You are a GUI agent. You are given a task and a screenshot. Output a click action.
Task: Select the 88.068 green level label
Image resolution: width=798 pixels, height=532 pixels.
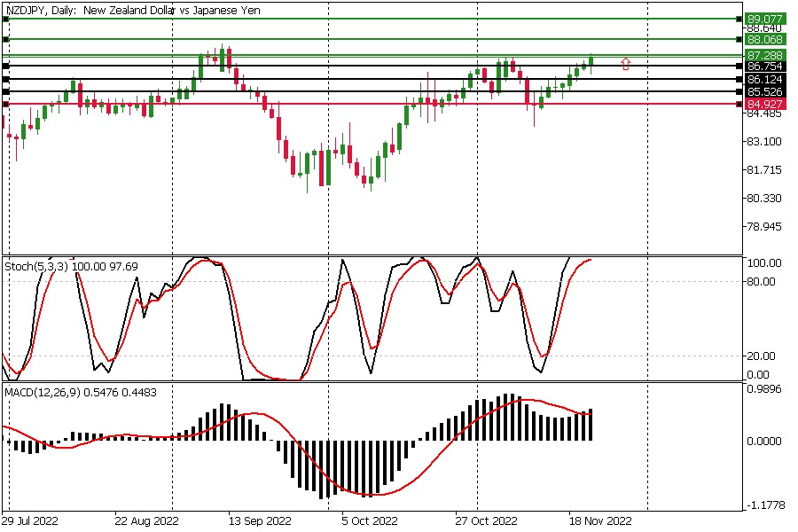(x=764, y=40)
